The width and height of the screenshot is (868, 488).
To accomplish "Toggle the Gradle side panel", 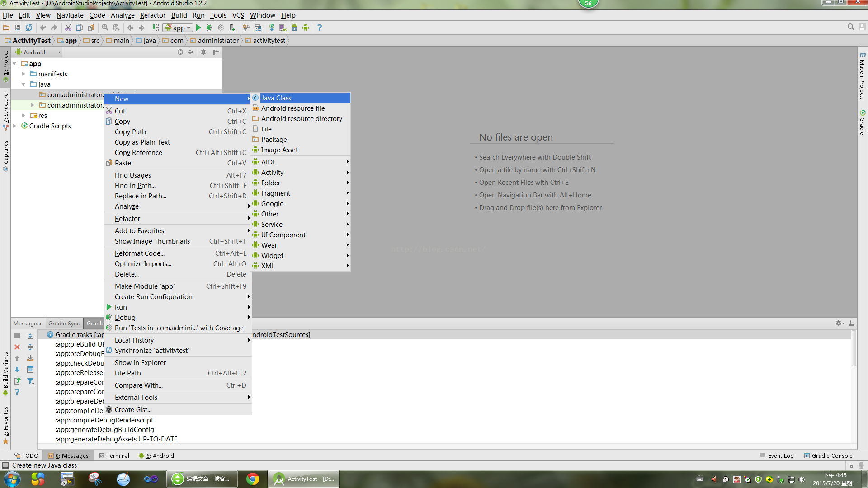I will click(x=863, y=122).
